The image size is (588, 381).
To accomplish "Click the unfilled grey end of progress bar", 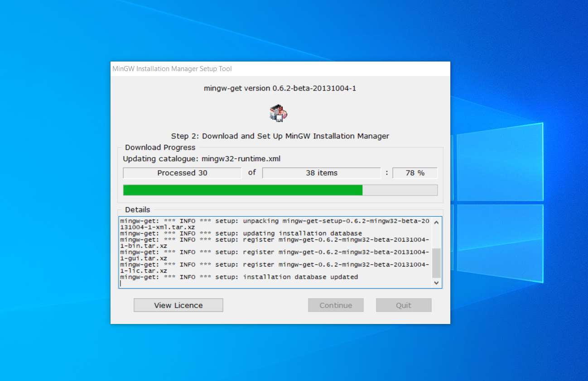I will point(400,190).
